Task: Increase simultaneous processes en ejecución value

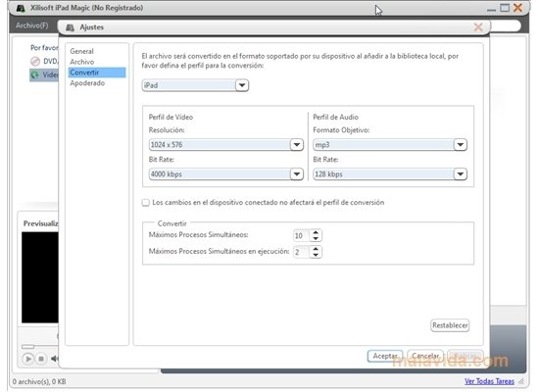Action: (316, 249)
